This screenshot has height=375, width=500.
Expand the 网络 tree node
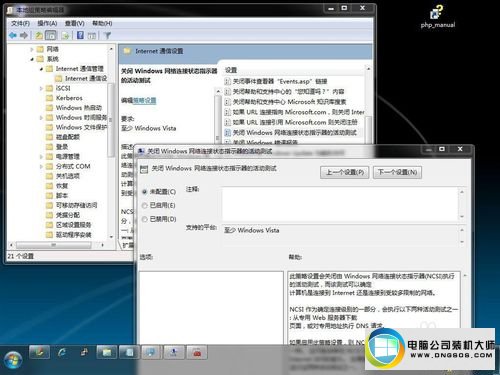pos(32,49)
